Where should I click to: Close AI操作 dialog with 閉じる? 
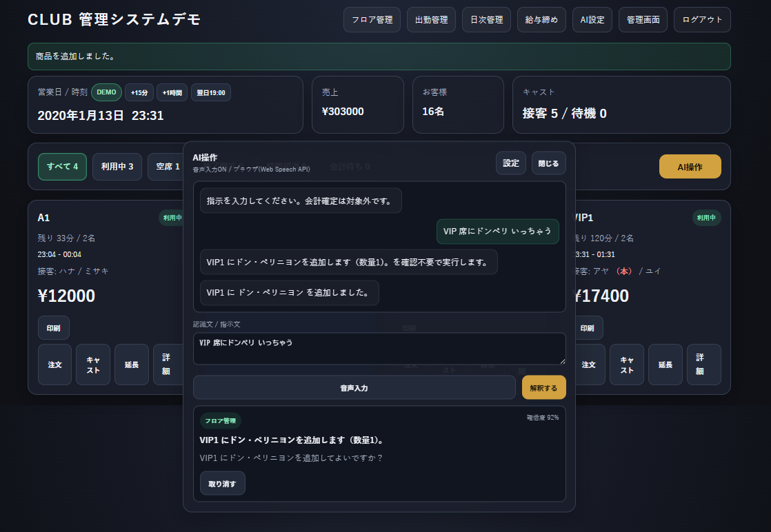point(548,163)
